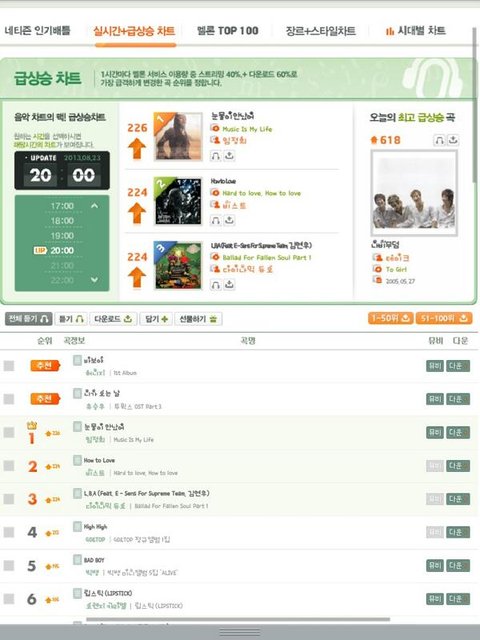Tick checkbox for rank 4 High High
This screenshot has height=640, width=480.
(x=9, y=532)
